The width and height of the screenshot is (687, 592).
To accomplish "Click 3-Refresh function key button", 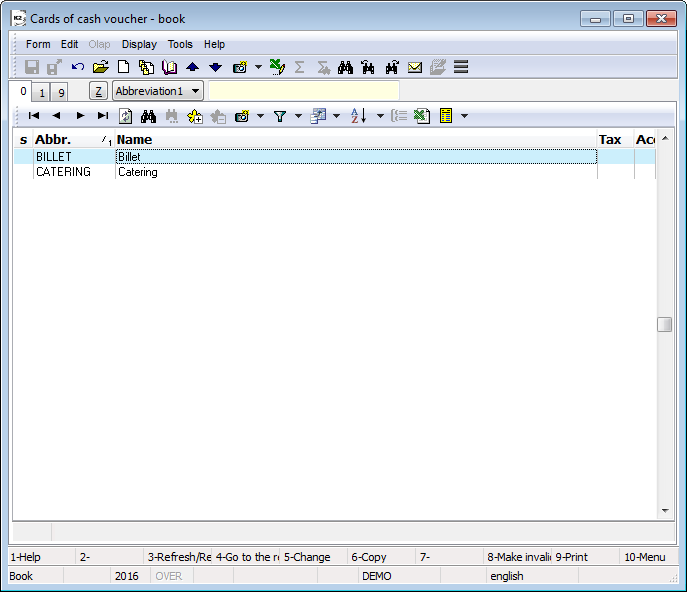I will (x=177, y=557).
